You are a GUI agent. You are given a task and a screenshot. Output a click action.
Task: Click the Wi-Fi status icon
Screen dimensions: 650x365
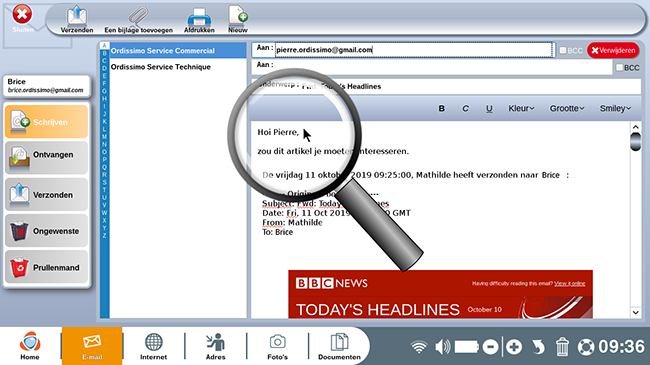[x=419, y=347]
